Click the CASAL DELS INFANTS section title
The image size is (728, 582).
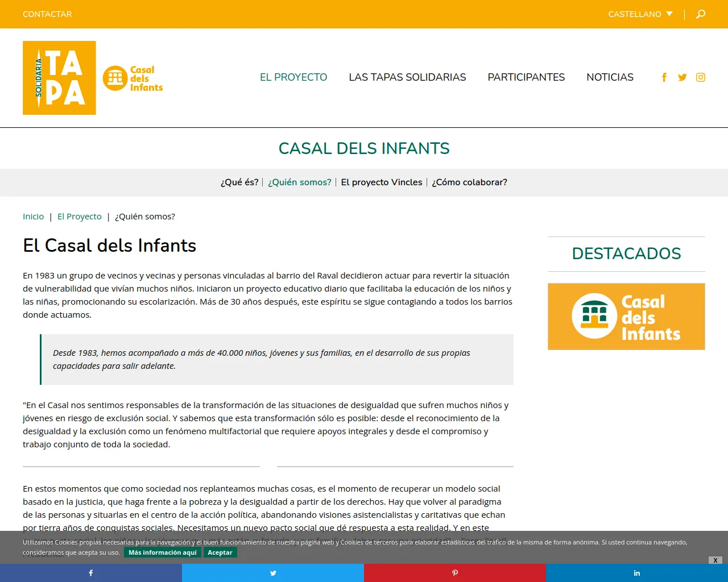pos(364,148)
